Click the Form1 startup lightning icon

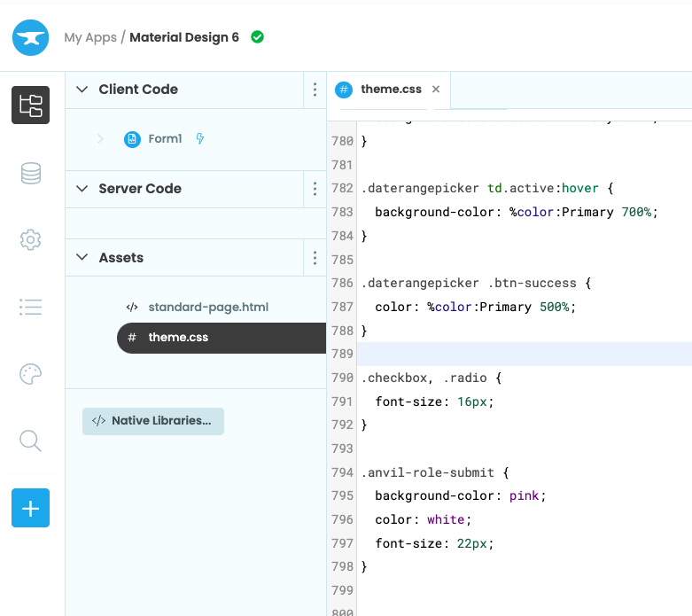point(200,139)
